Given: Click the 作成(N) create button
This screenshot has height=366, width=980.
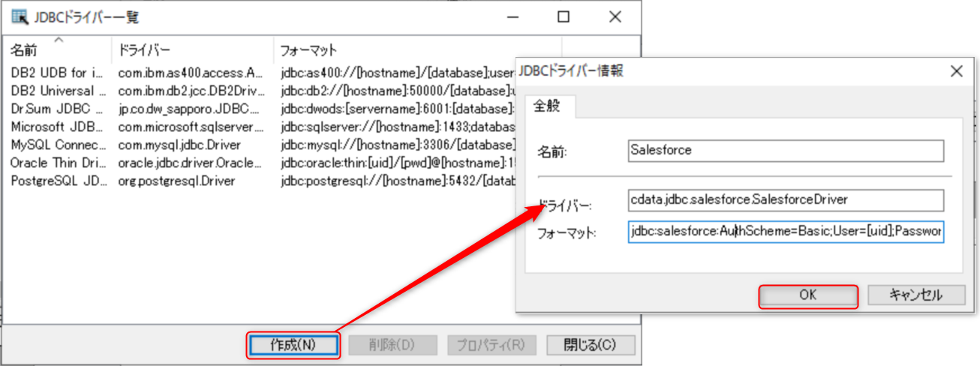Looking at the screenshot, I should coord(293,344).
